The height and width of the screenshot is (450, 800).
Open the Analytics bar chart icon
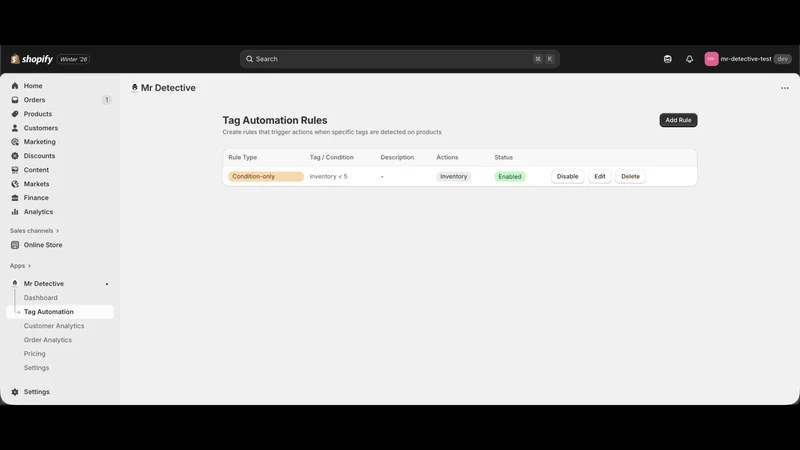(15, 212)
